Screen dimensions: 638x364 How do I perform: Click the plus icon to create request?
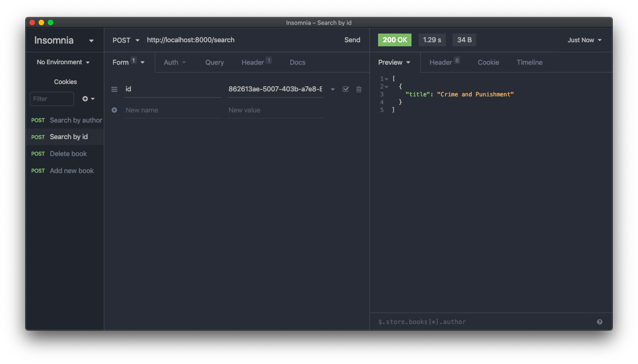pyautogui.click(x=85, y=99)
